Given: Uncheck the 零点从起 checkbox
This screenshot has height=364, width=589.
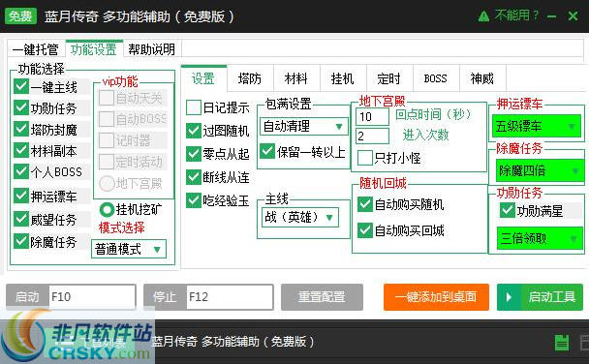Looking at the screenshot, I should [194, 154].
